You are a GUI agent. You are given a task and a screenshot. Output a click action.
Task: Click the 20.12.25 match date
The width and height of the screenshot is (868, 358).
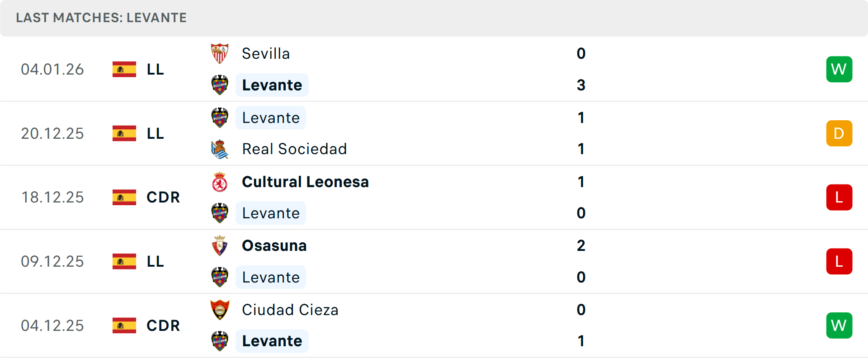point(52,134)
